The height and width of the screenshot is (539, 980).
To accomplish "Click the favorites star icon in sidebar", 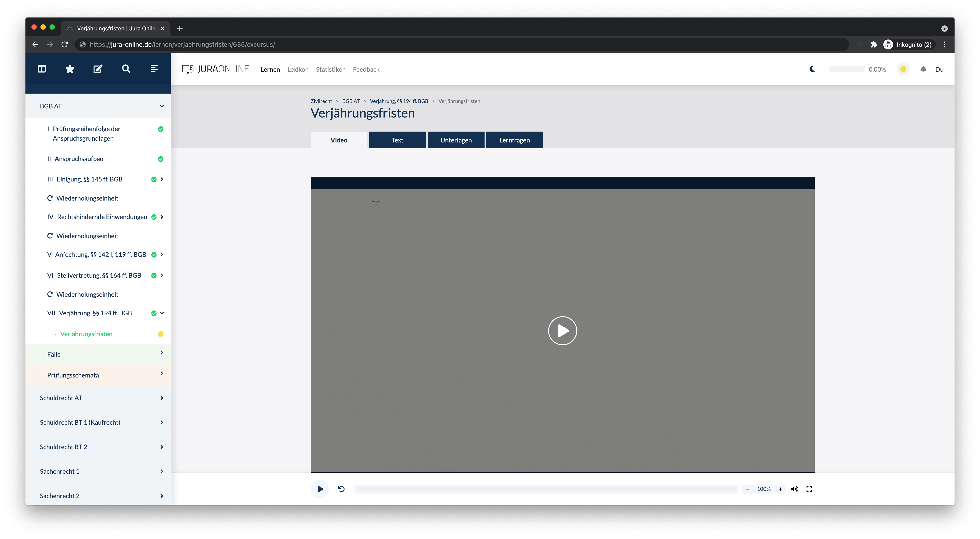I will (x=70, y=69).
